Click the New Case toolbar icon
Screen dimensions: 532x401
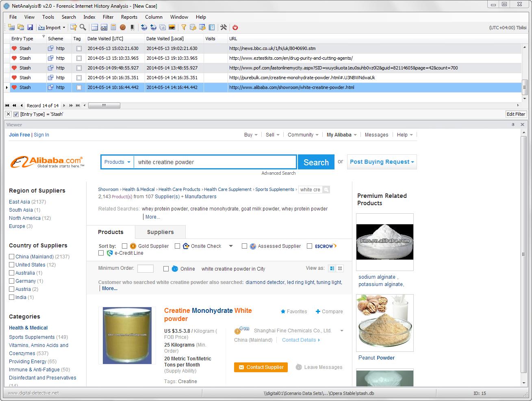[11, 27]
